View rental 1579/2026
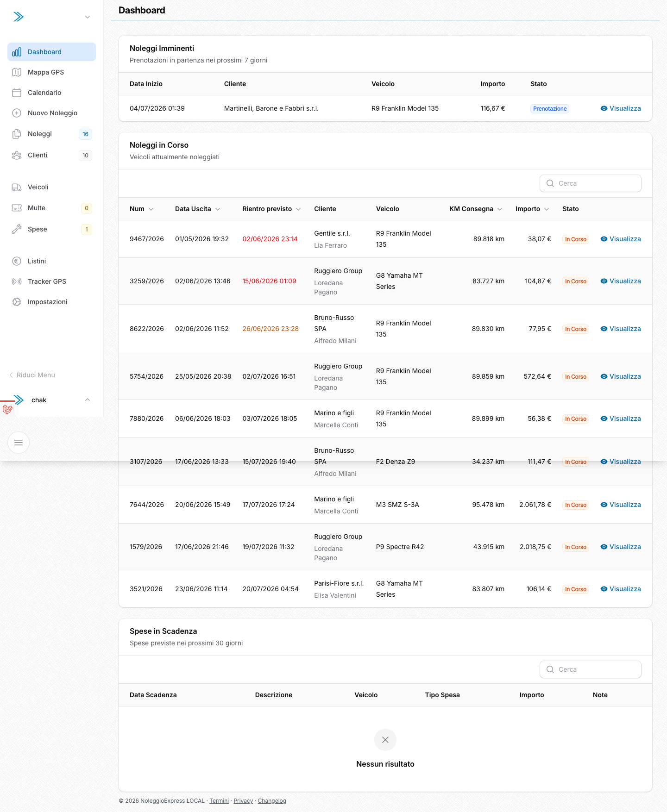Image resolution: width=667 pixels, height=812 pixels. click(621, 547)
